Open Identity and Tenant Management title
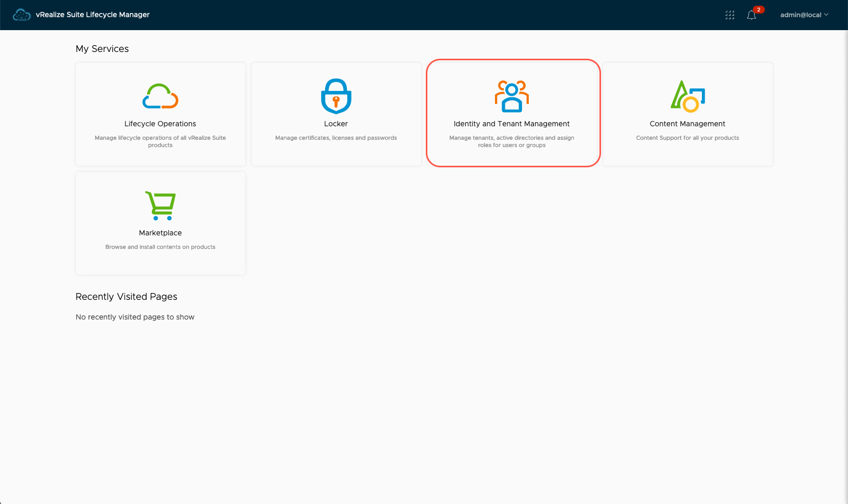 pyautogui.click(x=512, y=124)
